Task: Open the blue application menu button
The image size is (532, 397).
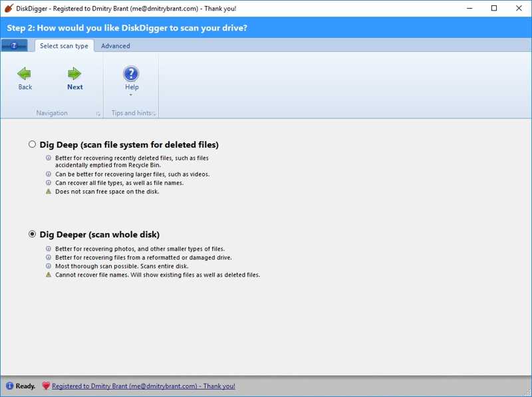Action: click(14, 45)
